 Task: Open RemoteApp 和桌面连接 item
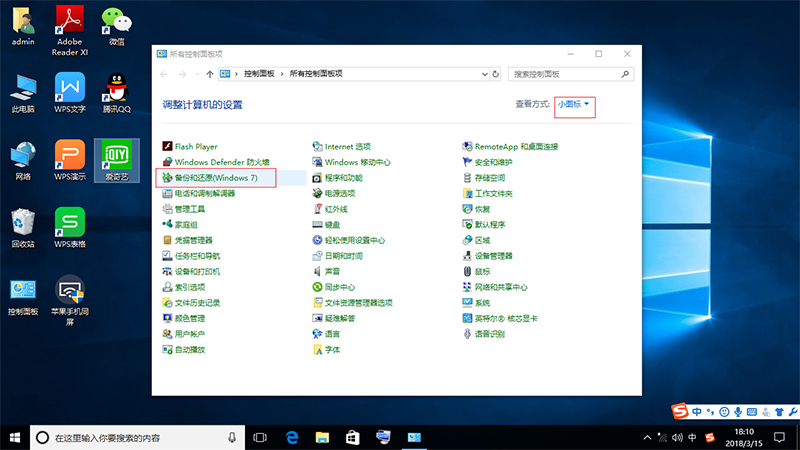click(510, 146)
